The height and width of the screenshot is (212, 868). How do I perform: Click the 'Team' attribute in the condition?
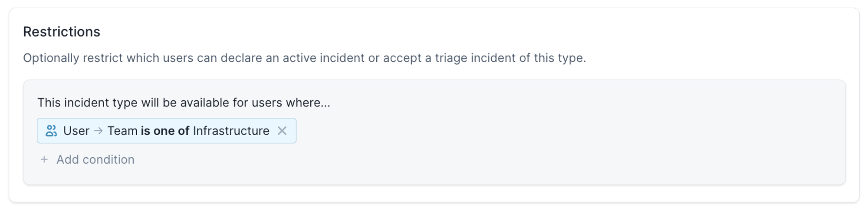(x=122, y=131)
